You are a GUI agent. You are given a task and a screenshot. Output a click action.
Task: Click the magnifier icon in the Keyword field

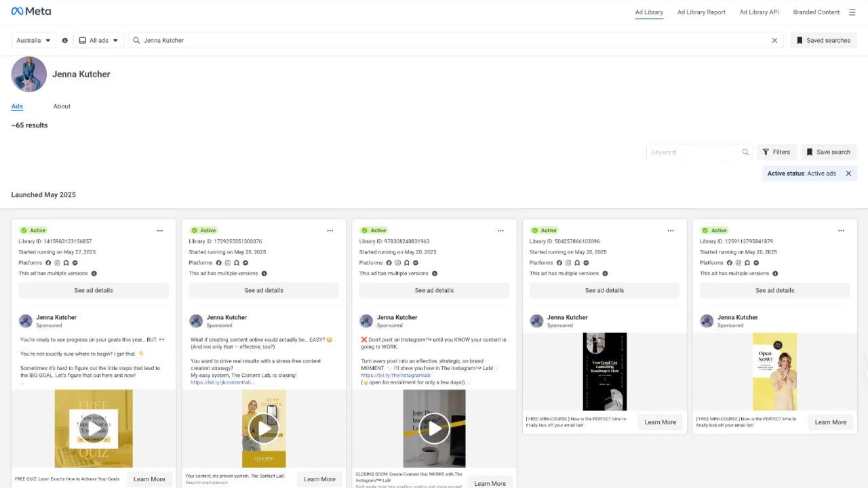(x=745, y=152)
